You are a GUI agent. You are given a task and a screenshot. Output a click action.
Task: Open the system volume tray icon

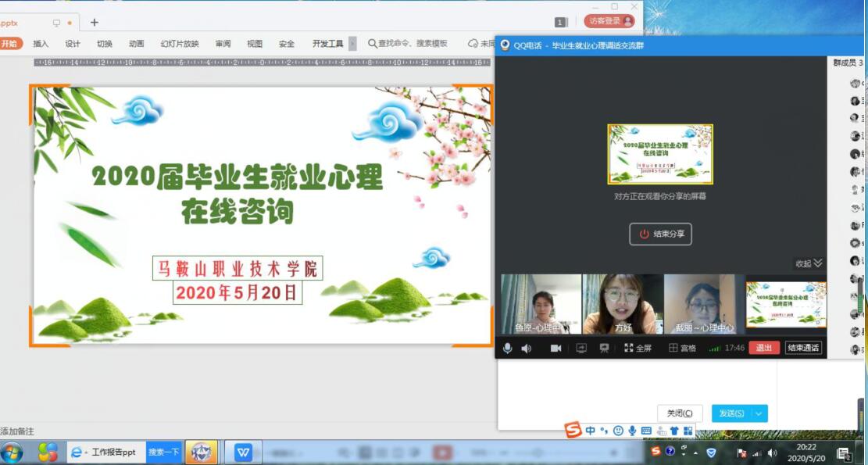point(772,452)
